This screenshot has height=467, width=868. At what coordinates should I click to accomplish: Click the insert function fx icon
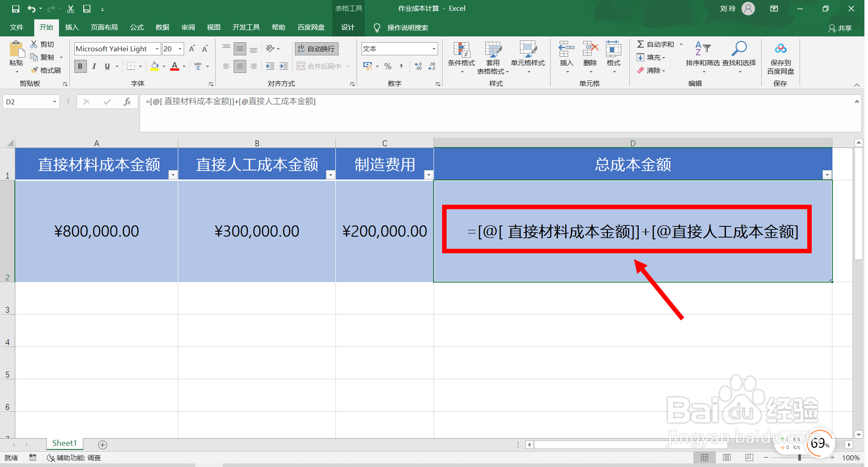pos(127,102)
